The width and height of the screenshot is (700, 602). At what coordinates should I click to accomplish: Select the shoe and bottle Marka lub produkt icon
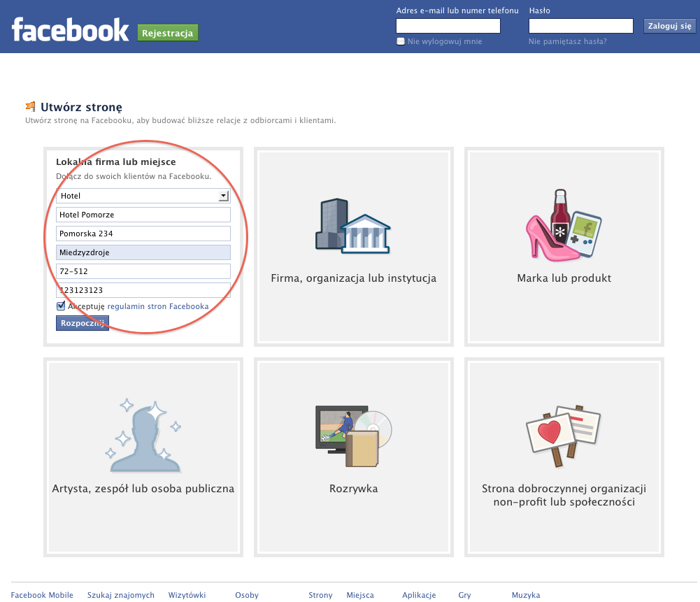point(564,225)
